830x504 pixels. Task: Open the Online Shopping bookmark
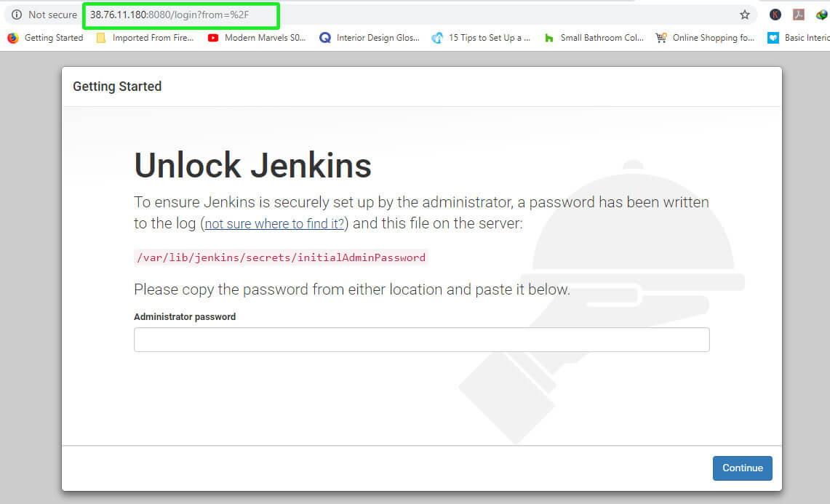coord(705,38)
